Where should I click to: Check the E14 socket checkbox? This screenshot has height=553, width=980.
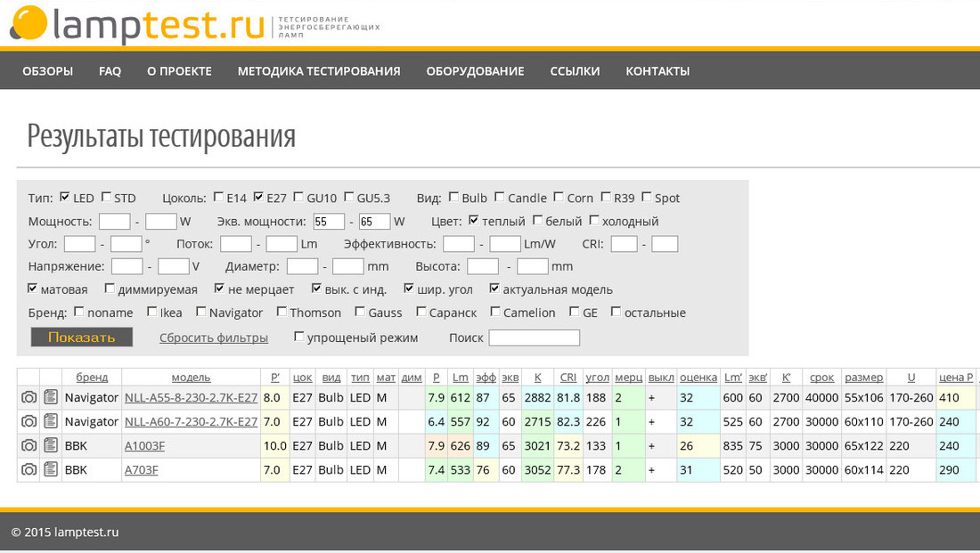coord(218,197)
